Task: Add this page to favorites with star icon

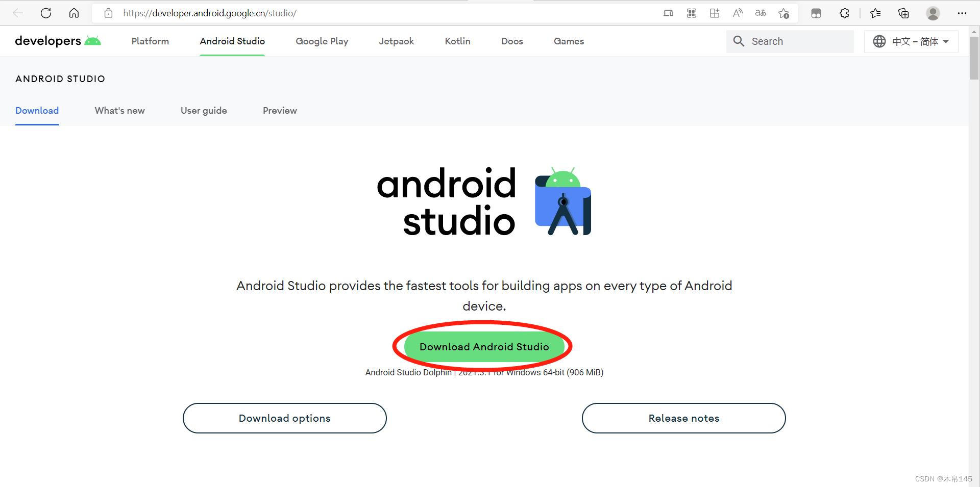Action: [784, 13]
